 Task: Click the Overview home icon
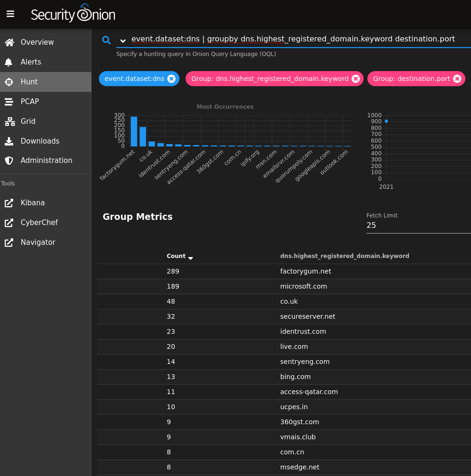(9, 42)
